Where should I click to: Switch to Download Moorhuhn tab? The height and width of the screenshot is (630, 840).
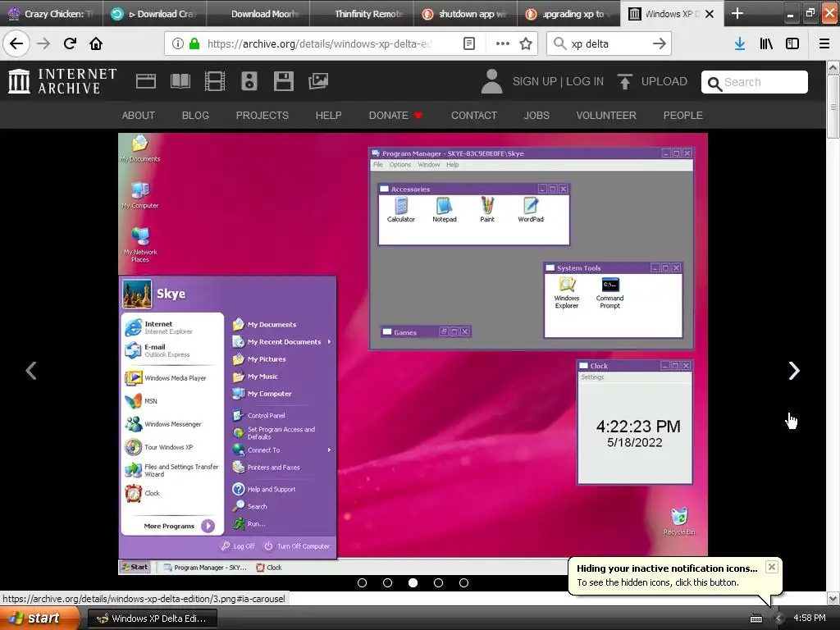pos(258,14)
